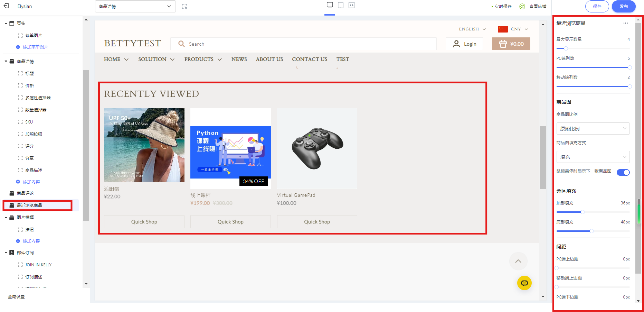Click the exit editor back icon
The height and width of the screenshot is (312, 644).
(x=6, y=6)
